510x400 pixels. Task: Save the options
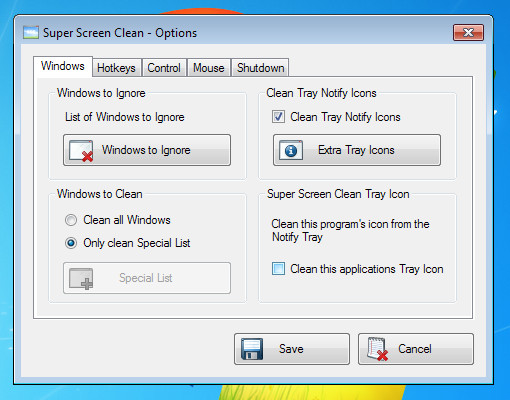pyautogui.click(x=292, y=349)
